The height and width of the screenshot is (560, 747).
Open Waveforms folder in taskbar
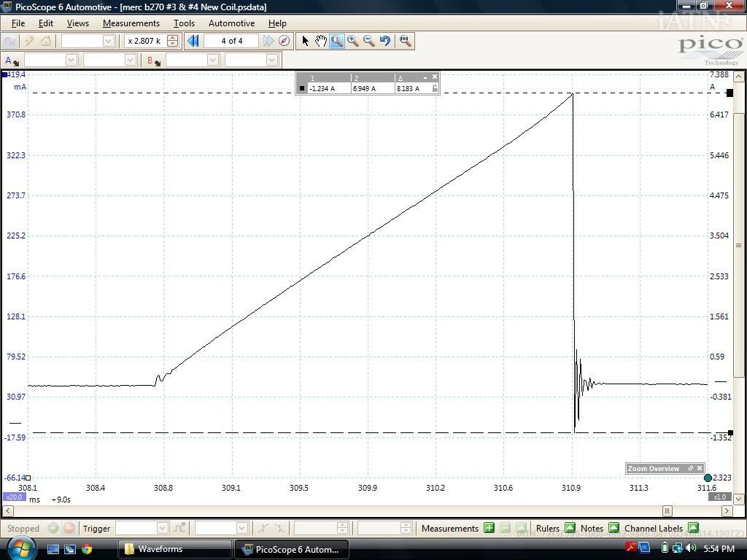coord(160,549)
